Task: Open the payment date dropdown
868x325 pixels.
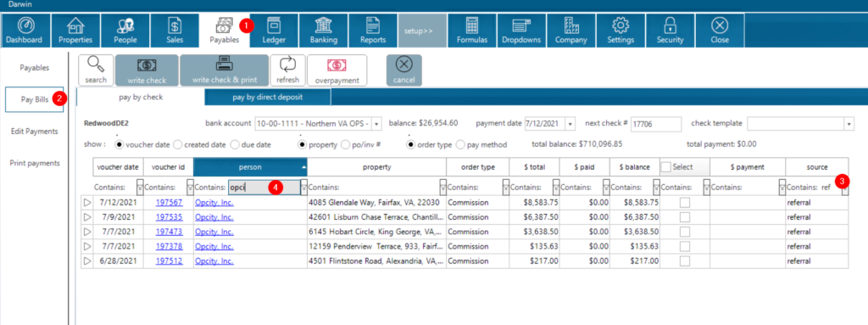Action: (570, 123)
